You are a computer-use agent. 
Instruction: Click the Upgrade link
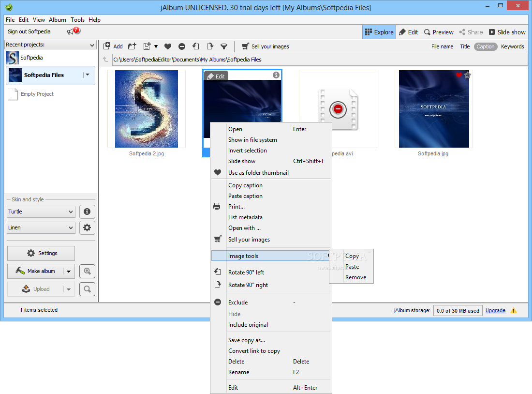tap(495, 310)
